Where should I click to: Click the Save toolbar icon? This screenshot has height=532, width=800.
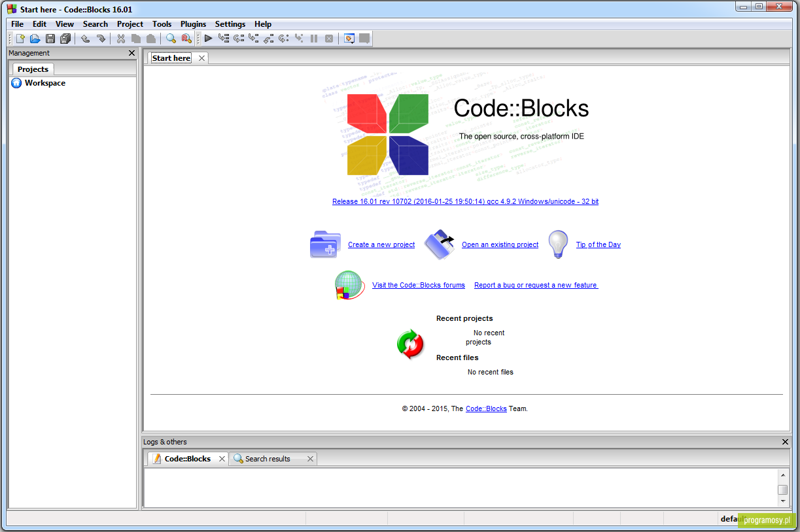pyautogui.click(x=50, y=39)
